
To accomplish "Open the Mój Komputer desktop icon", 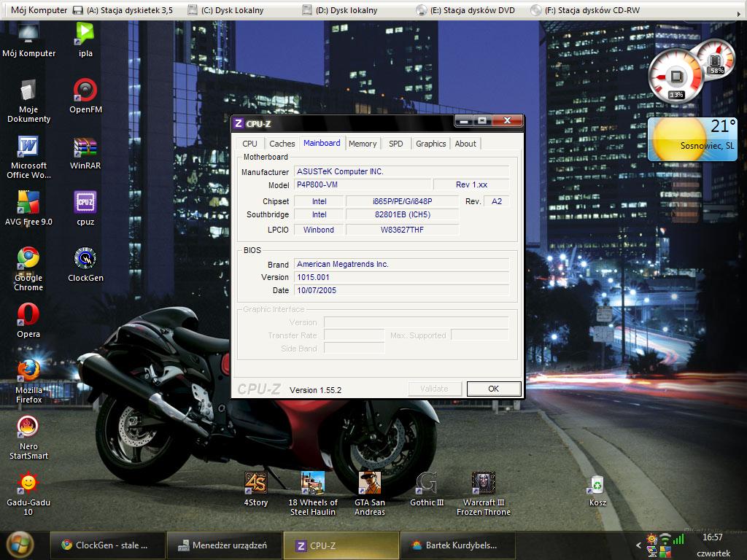I will (x=28, y=40).
